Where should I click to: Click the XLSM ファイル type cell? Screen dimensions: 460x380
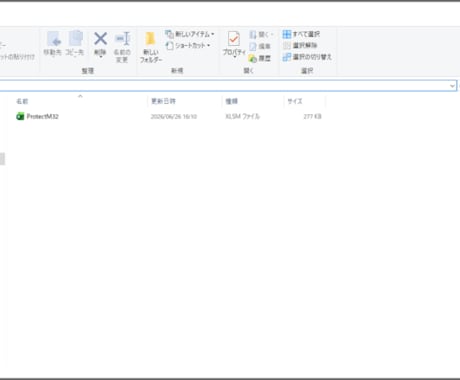point(242,116)
